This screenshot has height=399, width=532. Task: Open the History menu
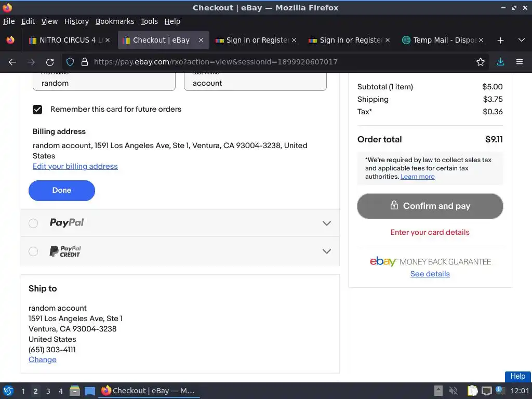76,21
